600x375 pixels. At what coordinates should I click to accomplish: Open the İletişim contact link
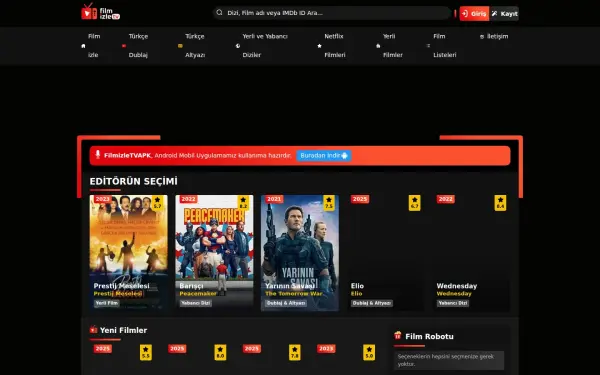tap(494, 36)
